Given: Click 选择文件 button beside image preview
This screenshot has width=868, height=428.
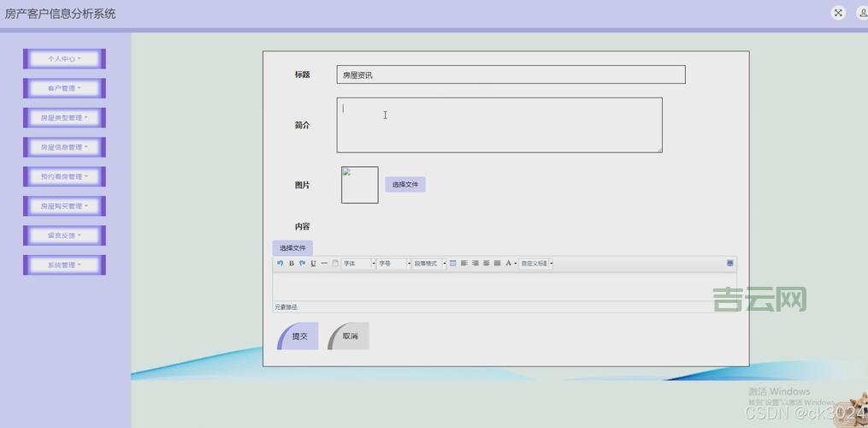Looking at the screenshot, I should pyautogui.click(x=404, y=185).
